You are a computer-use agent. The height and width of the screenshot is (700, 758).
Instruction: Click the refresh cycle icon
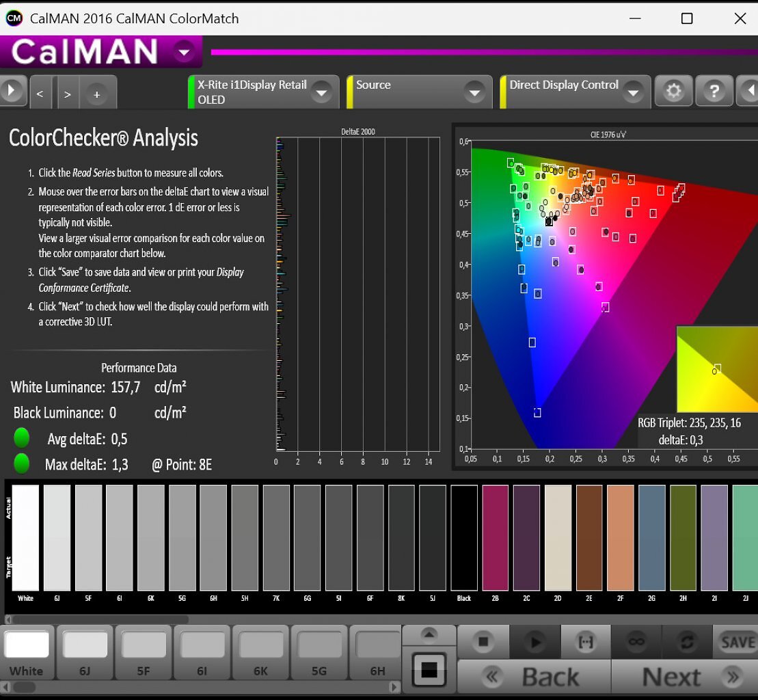click(x=687, y=641)
